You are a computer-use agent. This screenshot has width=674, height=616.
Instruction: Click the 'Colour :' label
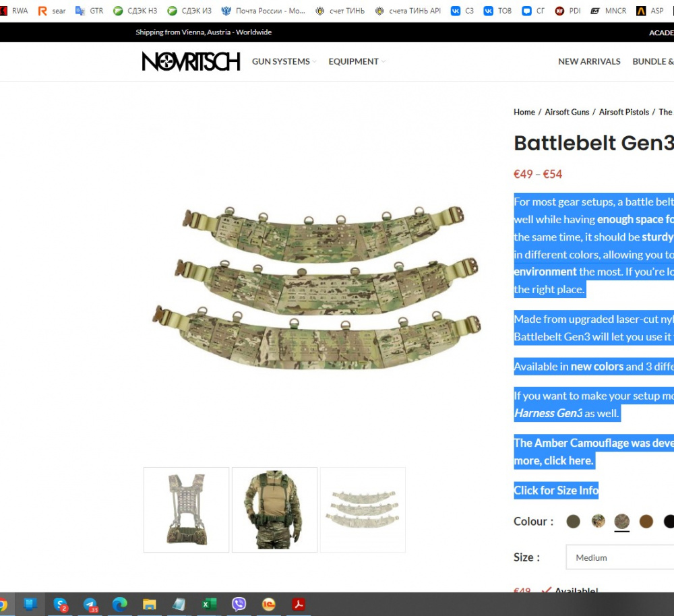533,522
